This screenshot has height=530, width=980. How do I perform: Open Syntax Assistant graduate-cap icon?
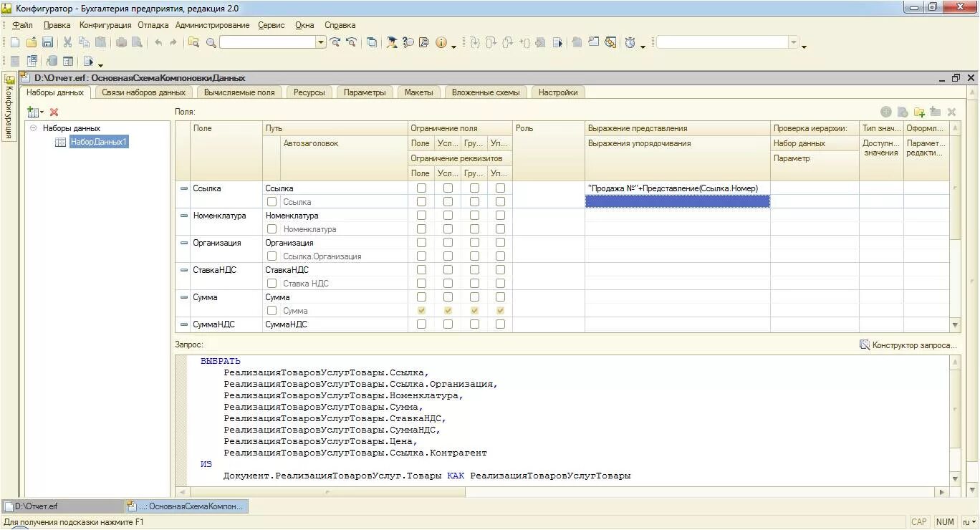(392, 42)
